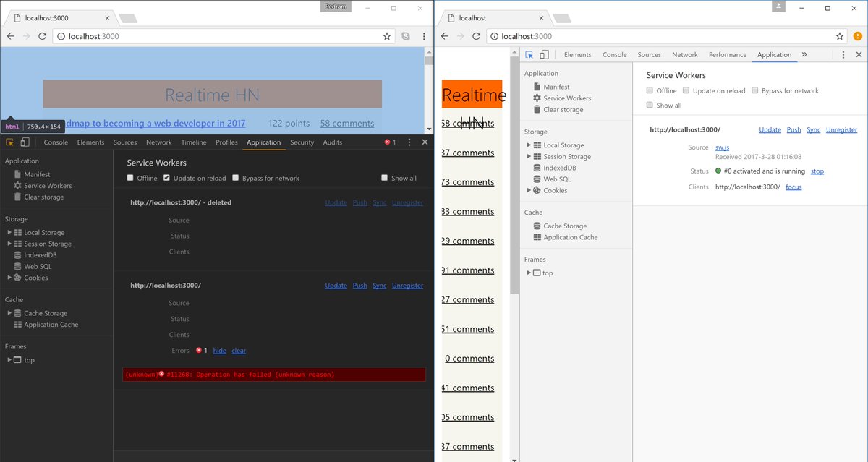The height and width of the screenshot is (462, 868).
Task: Go back in left browser window
Action: pos(10,36)
